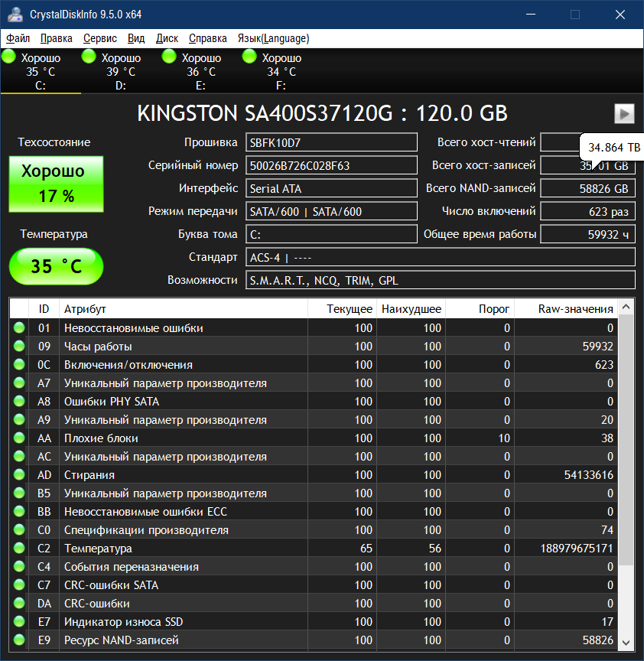Click the Текущее column header
The height and width of the screenshot is (661, 644).
point(342,309)
